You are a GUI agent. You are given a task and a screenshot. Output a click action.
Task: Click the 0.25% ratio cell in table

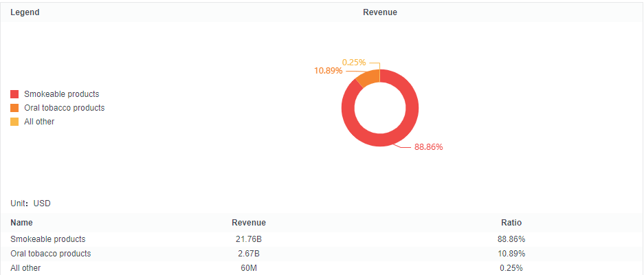[x=511, y=268]
